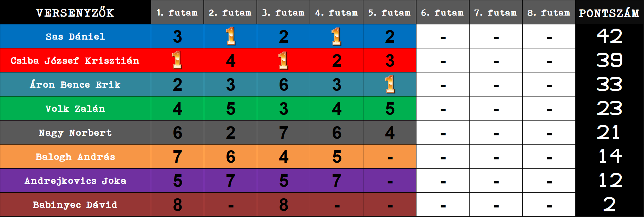
Task: Click Balogh András's result 7 in 1. futam
Action: 177,157
